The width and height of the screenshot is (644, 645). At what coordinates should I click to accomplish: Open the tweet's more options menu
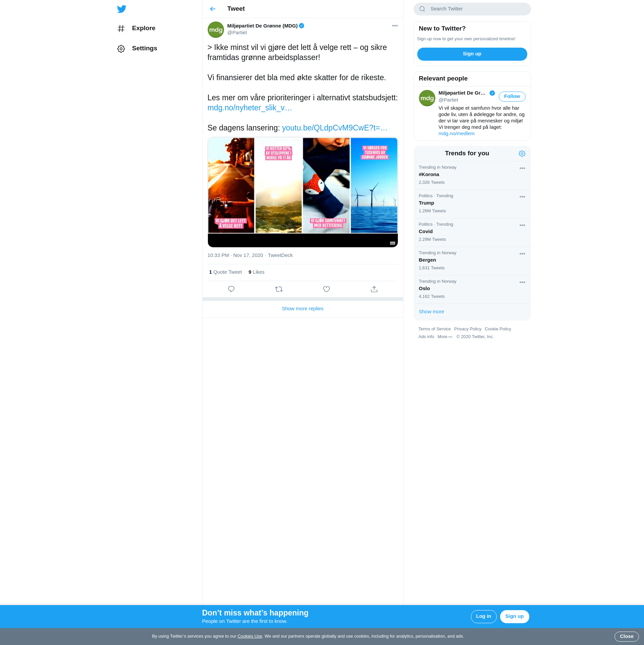point(395,26)
